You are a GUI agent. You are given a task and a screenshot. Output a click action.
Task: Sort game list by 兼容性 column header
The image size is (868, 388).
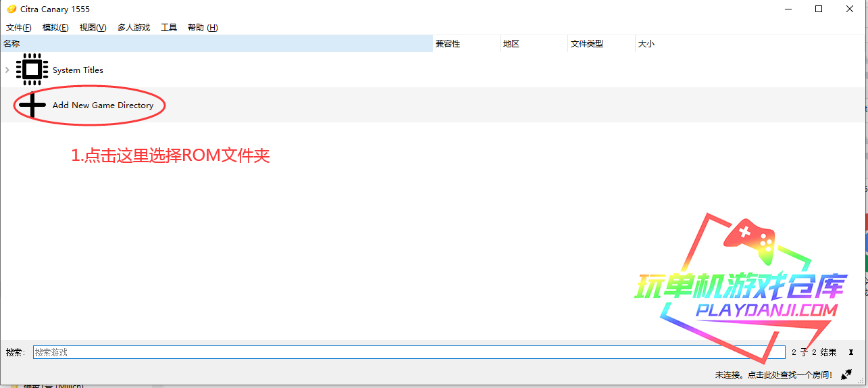(x=466, y=44)
